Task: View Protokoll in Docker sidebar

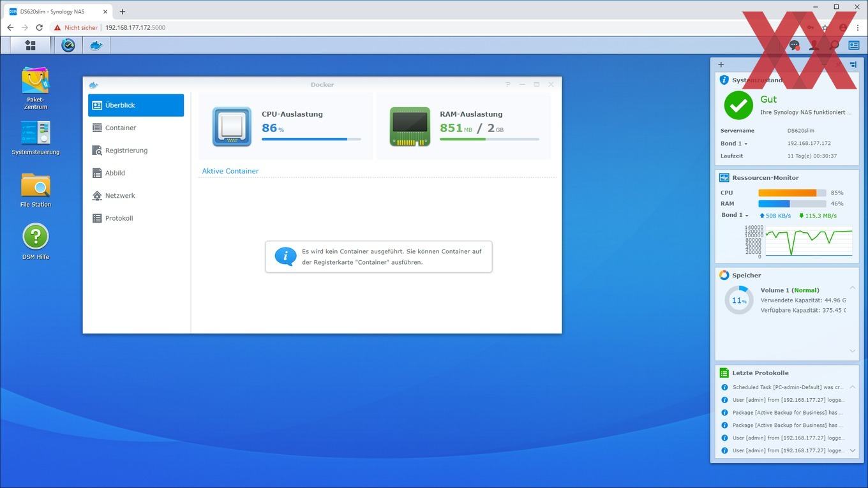Action: (x=136, y=218)
